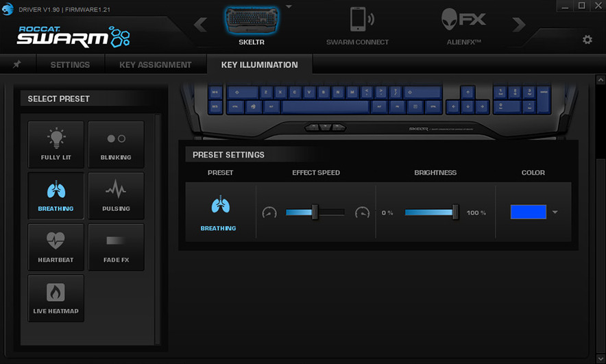606x364 pixels.
Task: Click the right arrow key on keyboard preview
Action: [482, 107]
